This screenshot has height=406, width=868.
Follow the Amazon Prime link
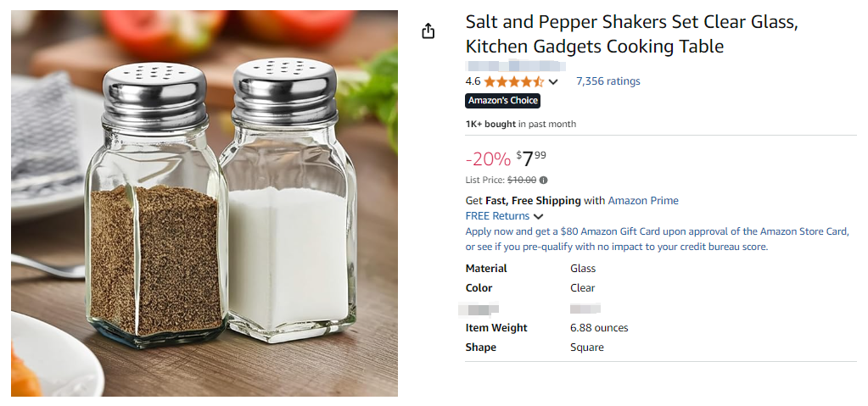[x=643, y=201]
